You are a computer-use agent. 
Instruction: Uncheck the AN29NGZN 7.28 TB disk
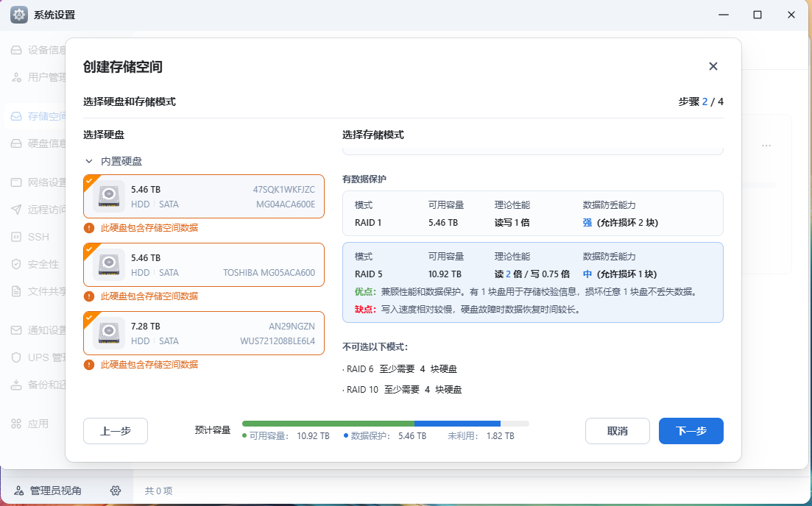pos(89,316)
